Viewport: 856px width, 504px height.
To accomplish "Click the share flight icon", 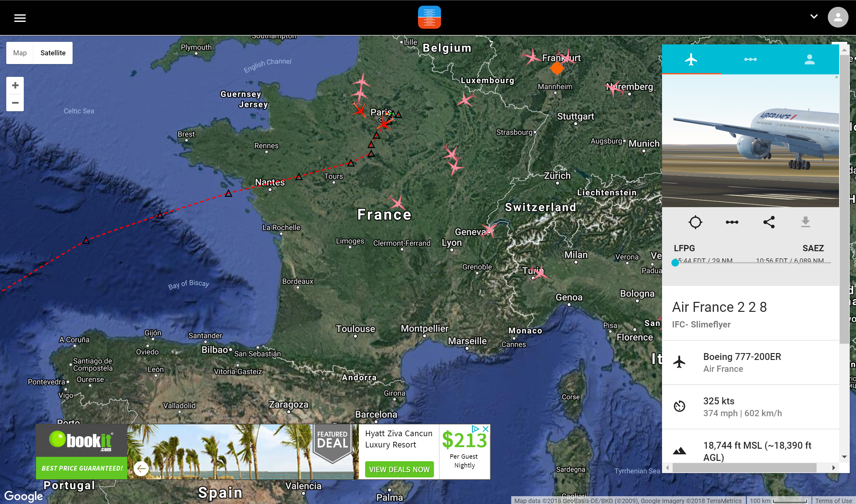I will click(769, 222).
